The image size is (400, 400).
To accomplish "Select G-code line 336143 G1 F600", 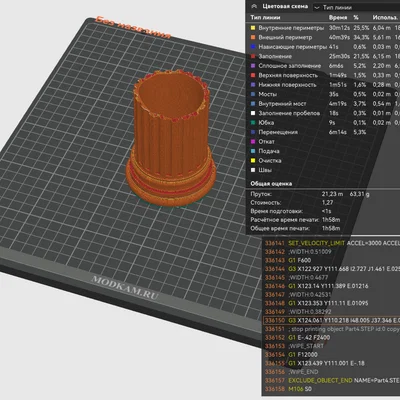I will (x=332, y=260).
